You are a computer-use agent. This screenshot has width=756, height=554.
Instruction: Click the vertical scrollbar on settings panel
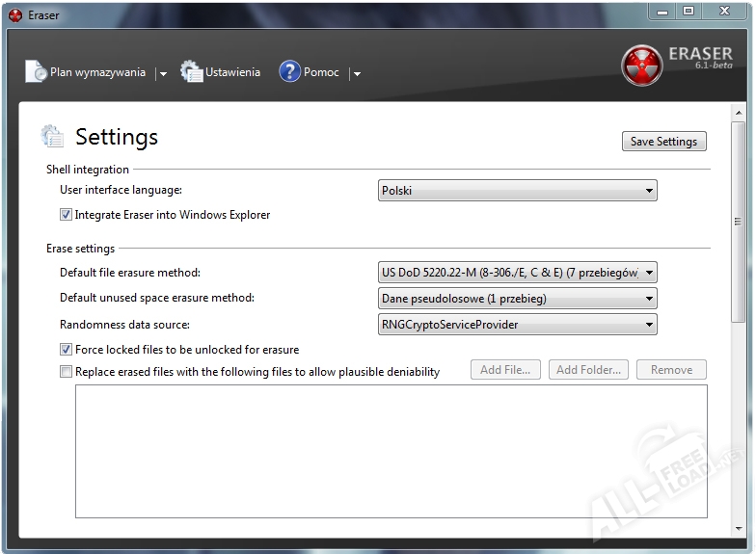coord(738,193)
